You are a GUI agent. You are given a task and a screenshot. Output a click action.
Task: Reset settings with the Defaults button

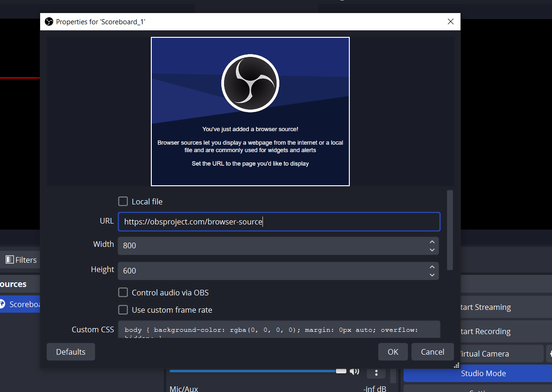(71, 352)
